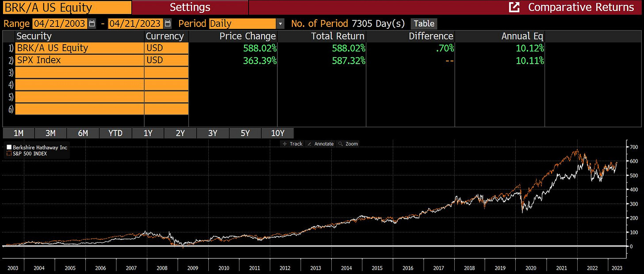Switch chart to 5Y range
The height and width of the screenshot is (274, 644).
245,133
